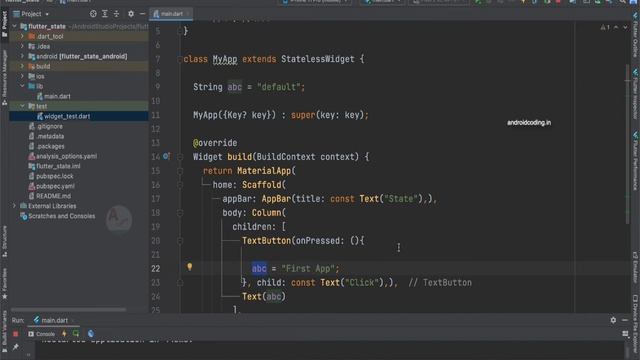Collapse the test folder
Image resolution: width=640 pixels, height=360 pixels.
(22, 106)
